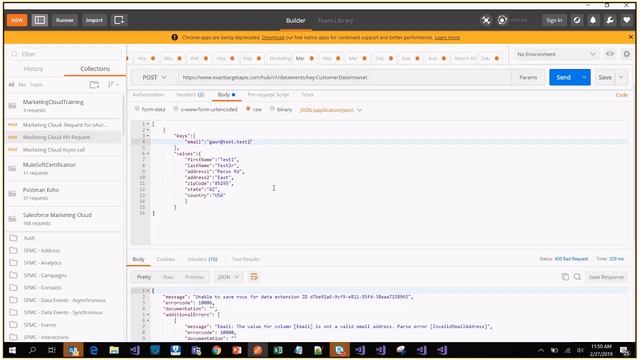
Task: Open Postman orange icon on taskbar
Action: click(257, 350)
